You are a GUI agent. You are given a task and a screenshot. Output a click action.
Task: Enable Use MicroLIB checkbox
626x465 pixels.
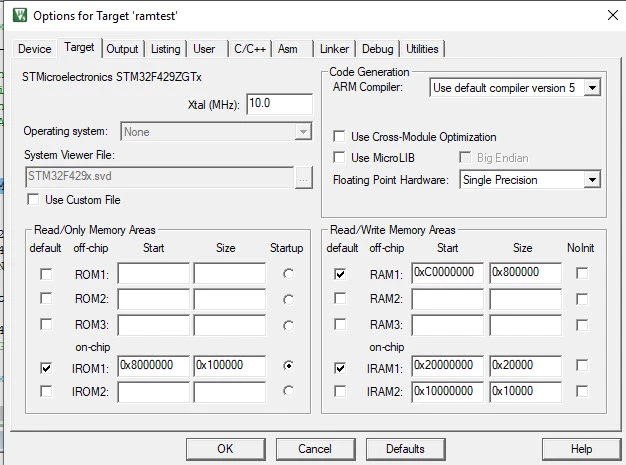point(339,157)
